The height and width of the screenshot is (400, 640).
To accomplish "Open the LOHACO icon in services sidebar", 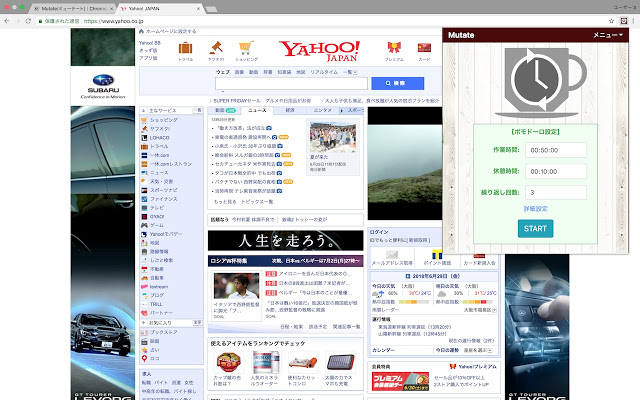I will pos(144,138).
